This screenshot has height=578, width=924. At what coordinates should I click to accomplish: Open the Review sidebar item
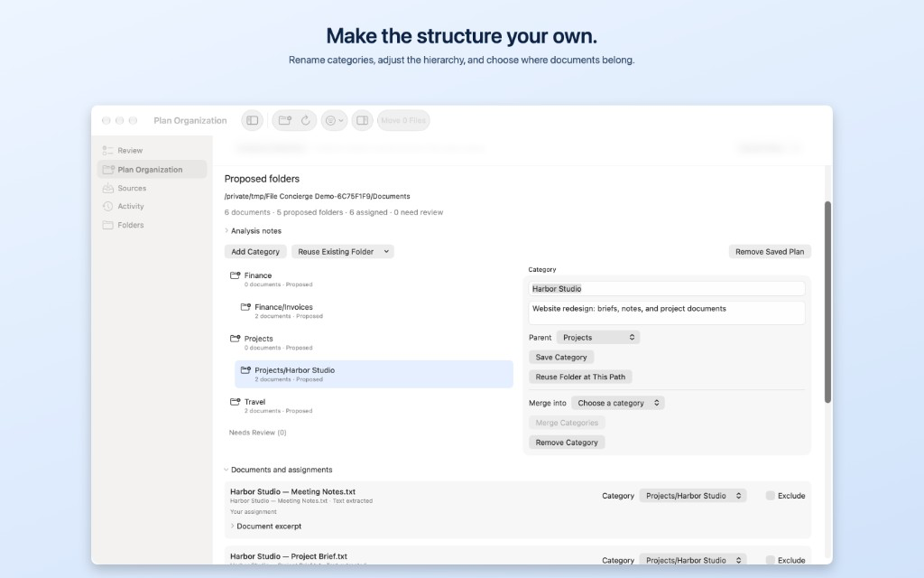coord(152,151)
